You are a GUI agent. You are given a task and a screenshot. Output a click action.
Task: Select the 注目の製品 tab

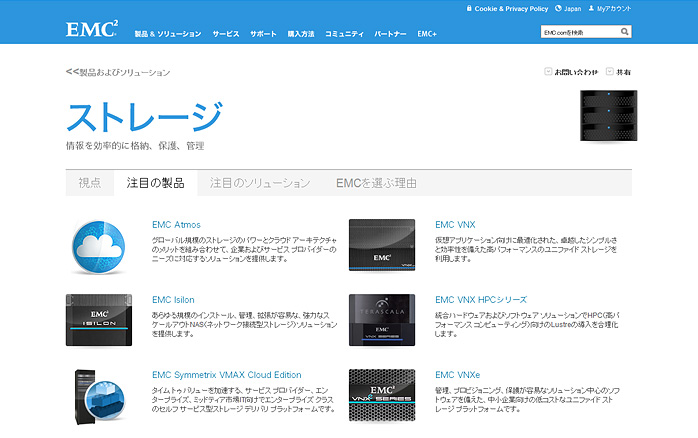pos(155,183)
